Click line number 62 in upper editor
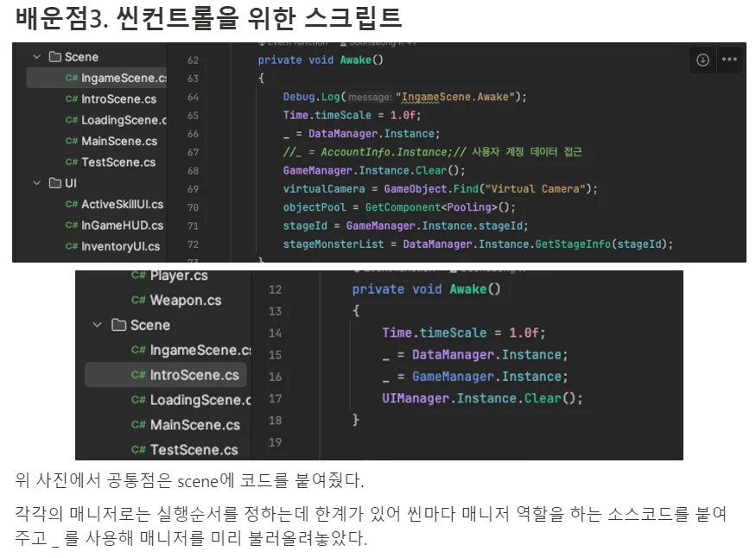This screenshot has width=756, height=558. (x=193, y=60)
